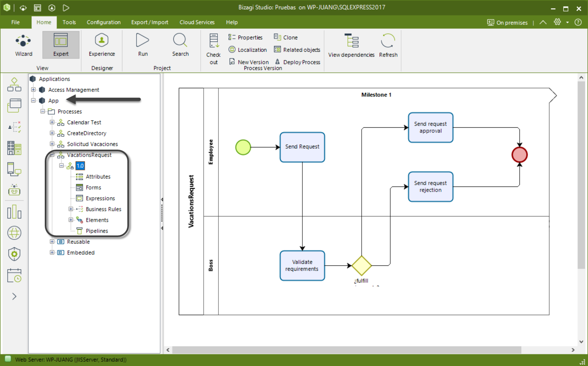Image resolution: width=588 pixels, height=366 pixels.
Task: Click the Send Request task
Action: [302, 147]
